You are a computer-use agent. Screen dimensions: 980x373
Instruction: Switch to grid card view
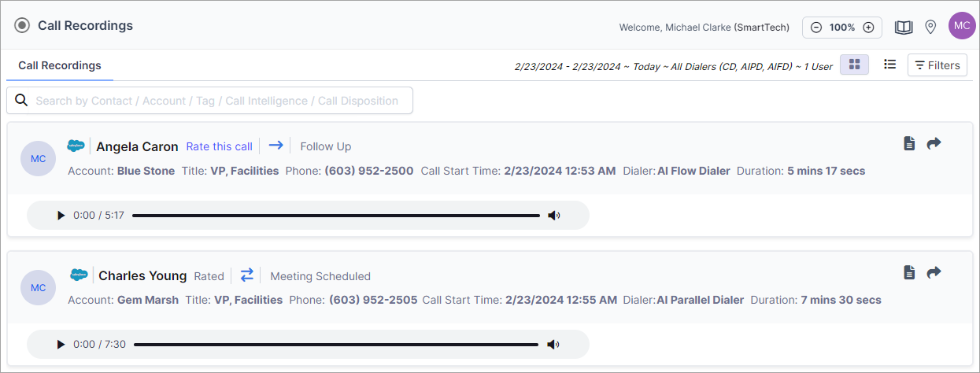pos(855,65)
